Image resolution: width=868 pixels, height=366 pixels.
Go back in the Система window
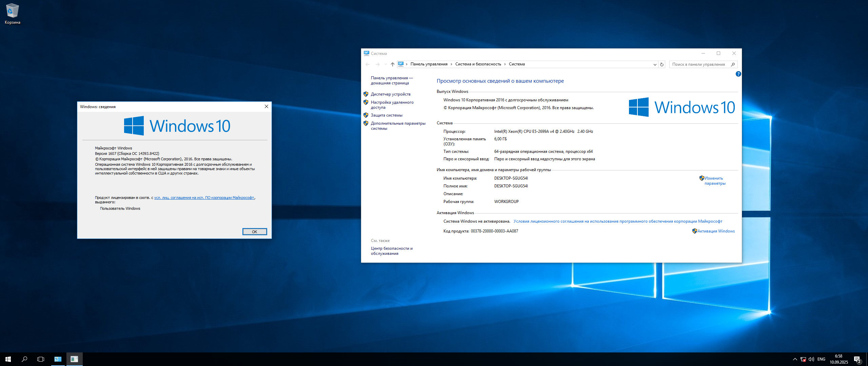point(368,64)
